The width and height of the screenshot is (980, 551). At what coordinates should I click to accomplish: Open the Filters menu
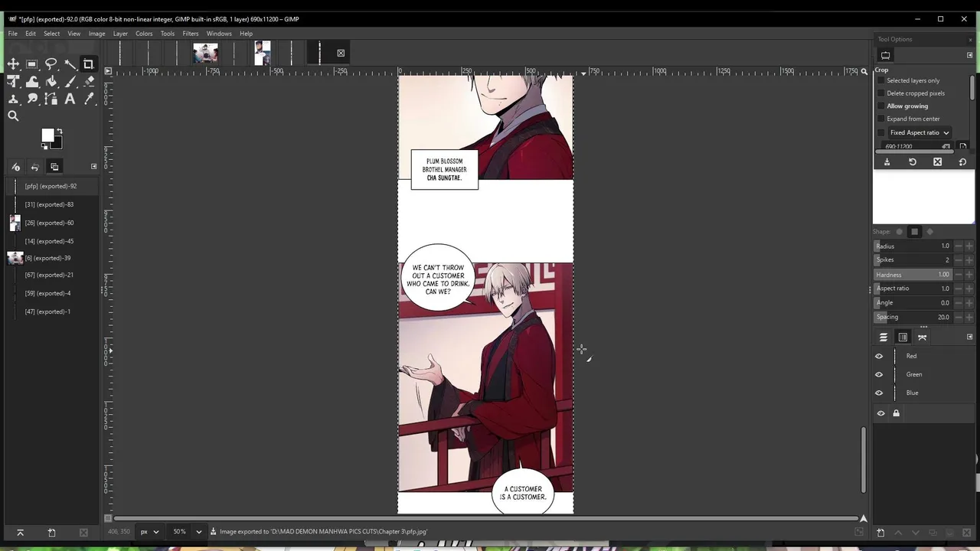tap(191, 34)
